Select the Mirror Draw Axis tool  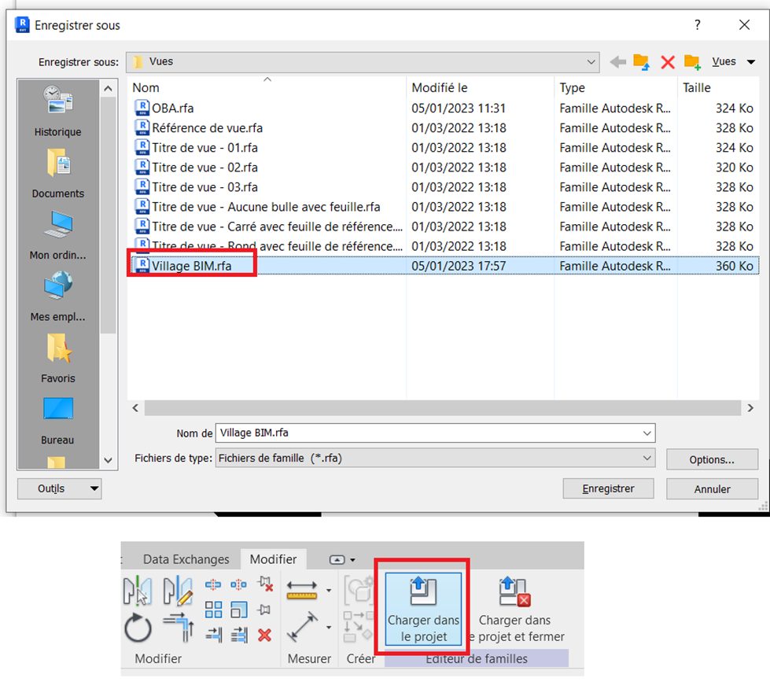177,591
